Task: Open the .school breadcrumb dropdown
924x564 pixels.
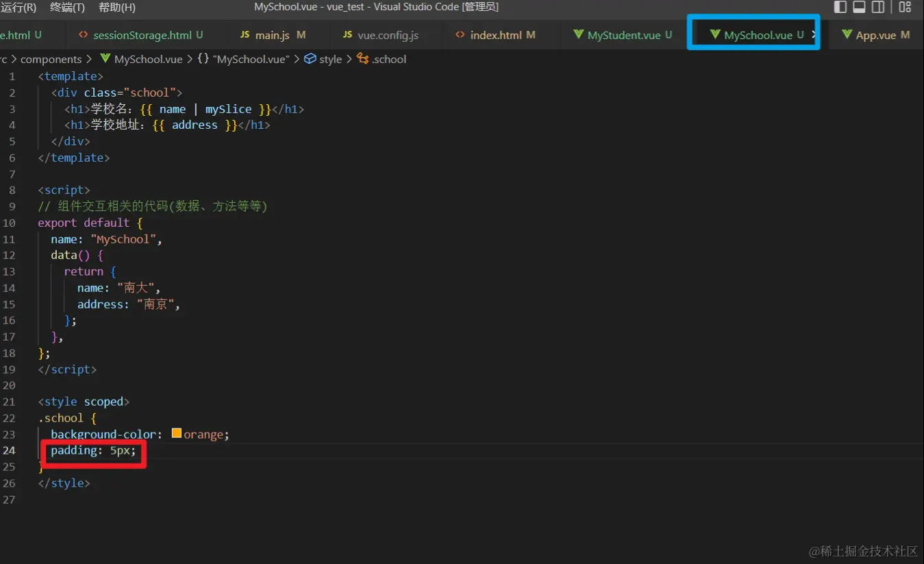Action: click(389, 59)
